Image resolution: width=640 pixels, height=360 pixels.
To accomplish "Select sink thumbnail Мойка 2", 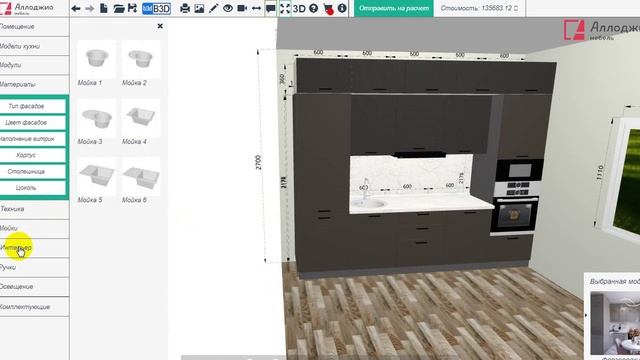I will pos(140,59).
